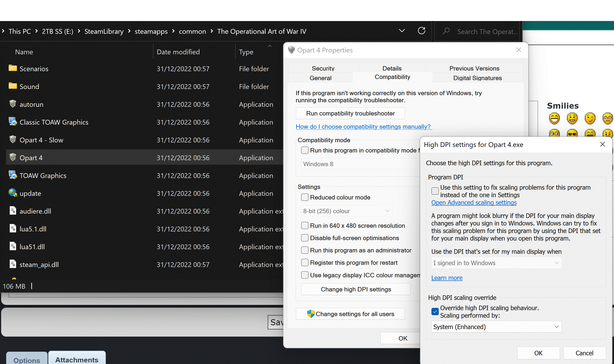Click the Classic TOAW Graphics application icon
This screenshot has height=364, width=614.
13,121
